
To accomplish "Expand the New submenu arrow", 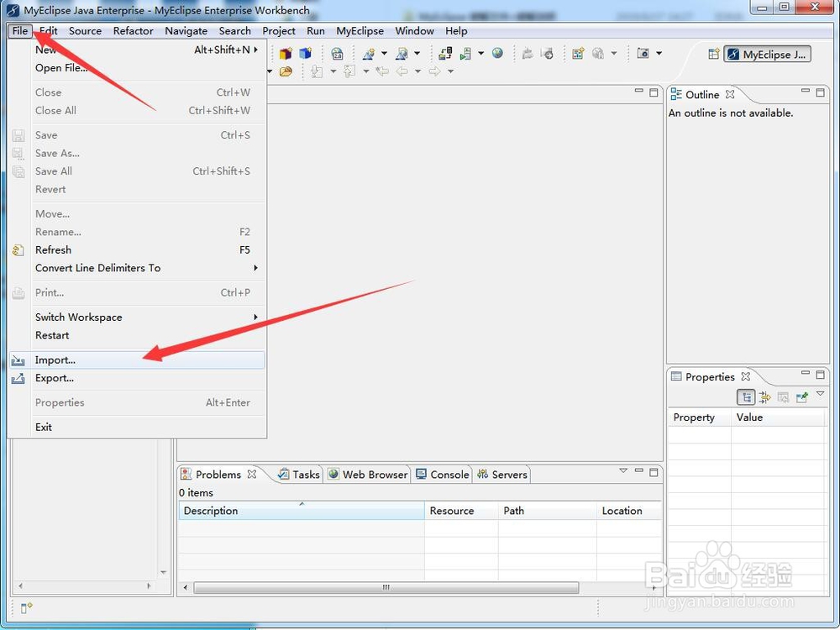I will 256,50.
